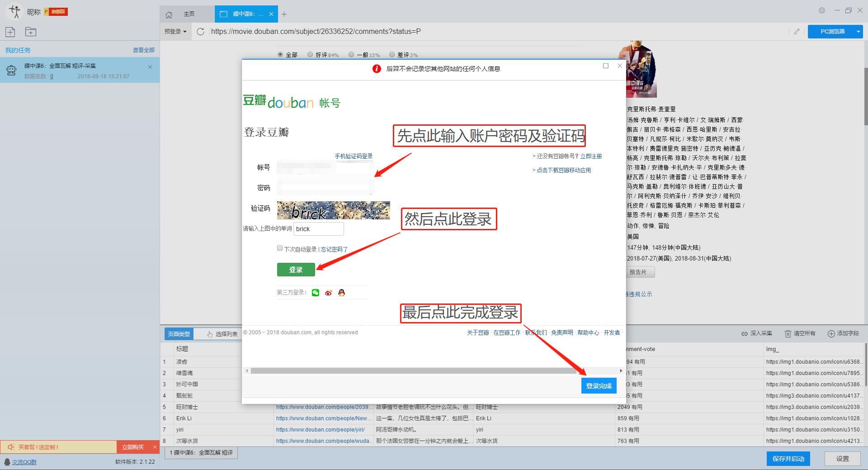The image size is (868, 470).
Task: Click the captcha word input field
Action: point(318,229)
